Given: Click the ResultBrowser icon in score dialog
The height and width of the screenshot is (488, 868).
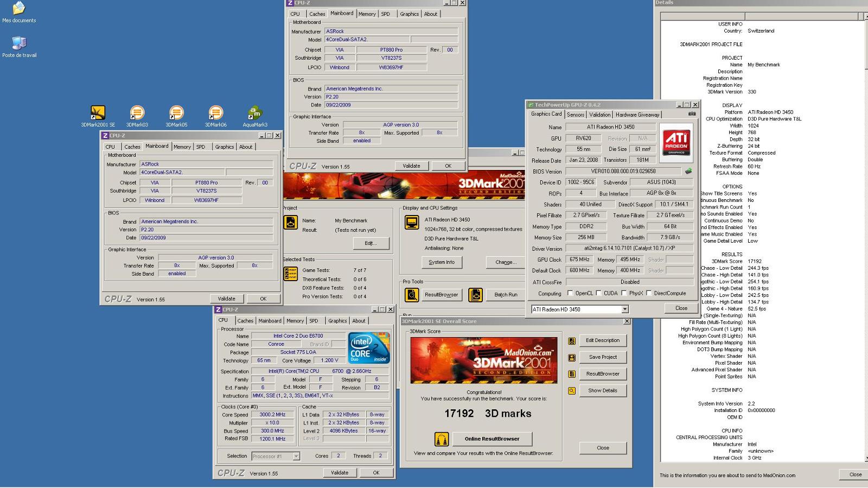Looking at the screenshot, I should point(572,374).
